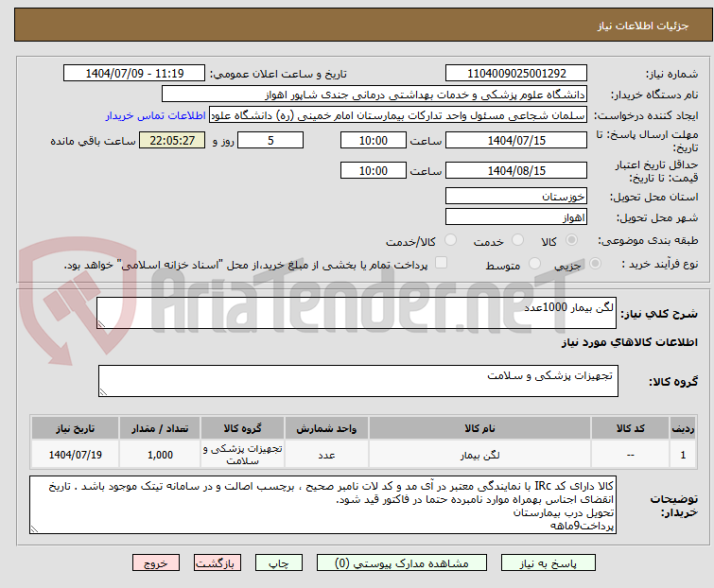Click the request creator name field
The image size is (714, 588).
(397, 115)
